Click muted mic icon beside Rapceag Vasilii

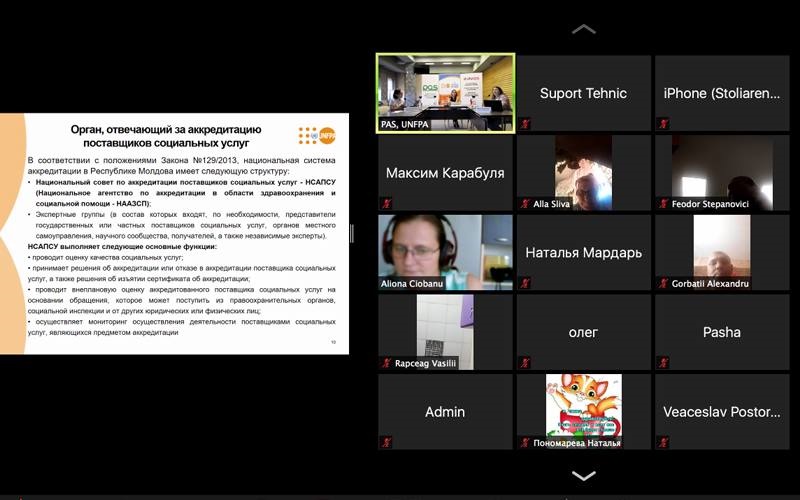coord(387,363)
